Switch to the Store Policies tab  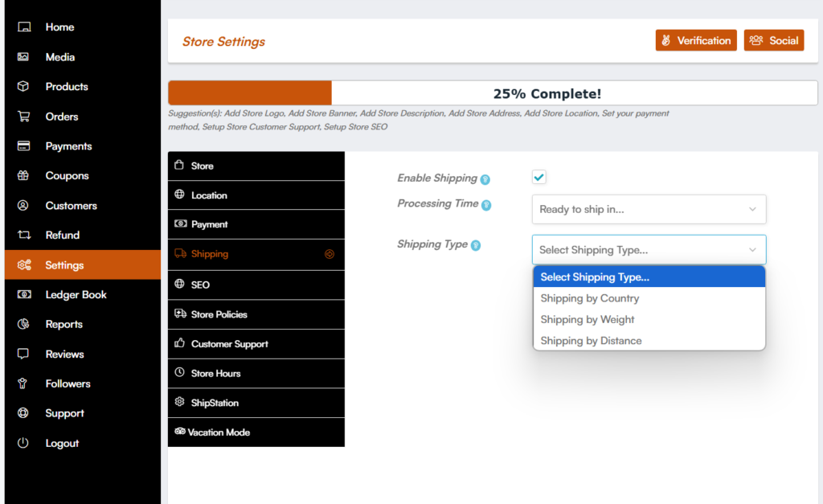coord(219,314)
